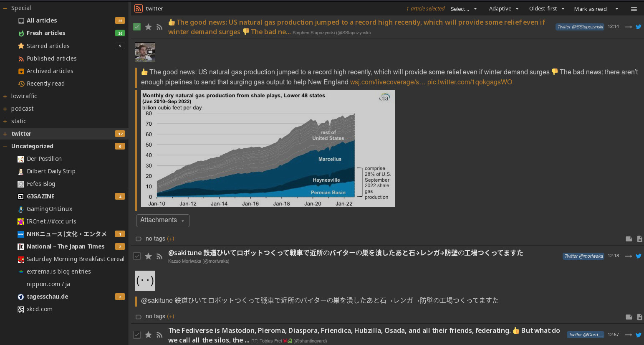Viewport: 644px width, 345px height.
Task: Select Fresh articles
Action: pos(46,33)
